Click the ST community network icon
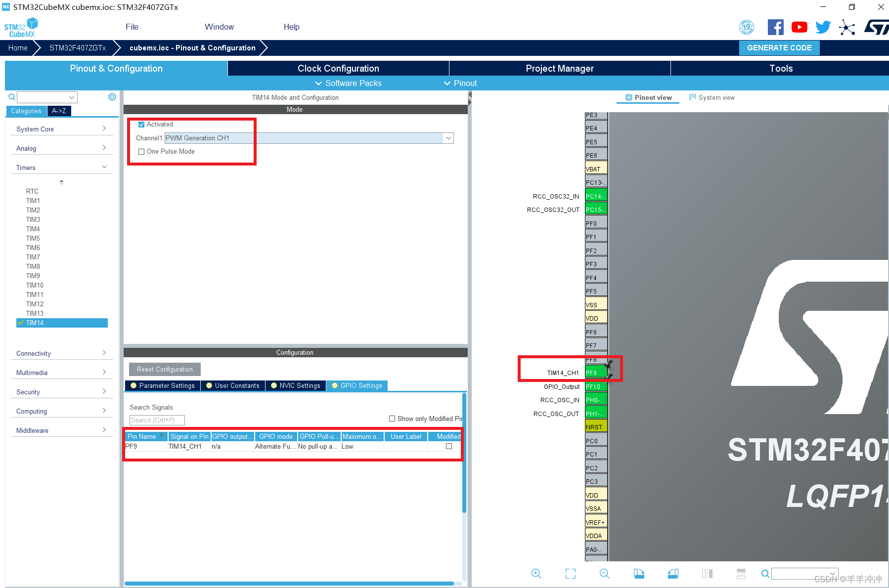This screenshot has width=889, height=588. [846, 28]
